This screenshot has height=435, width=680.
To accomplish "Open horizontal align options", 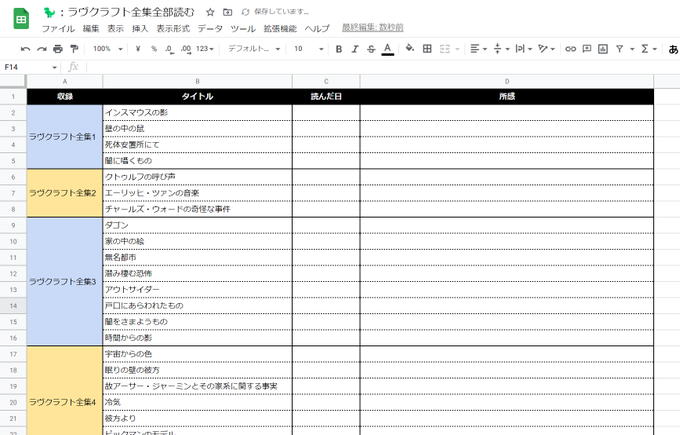I will coord(478,49).
